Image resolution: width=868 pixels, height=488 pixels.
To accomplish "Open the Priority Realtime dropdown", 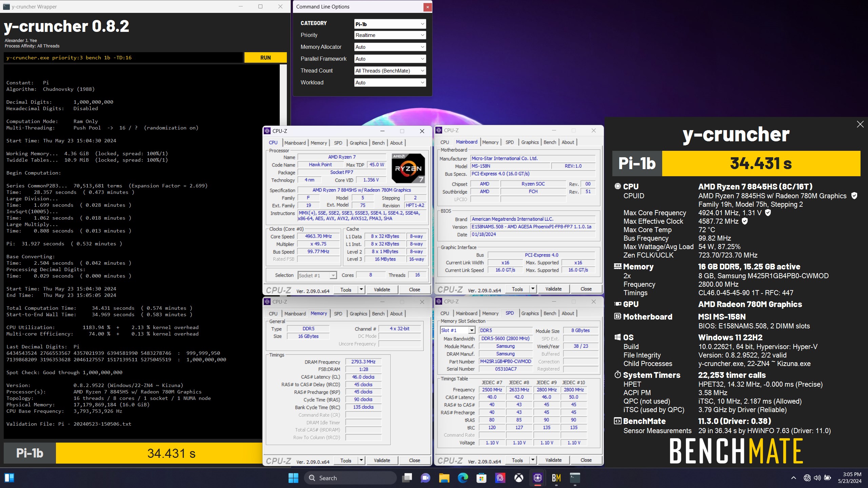I will click(390, 35).
